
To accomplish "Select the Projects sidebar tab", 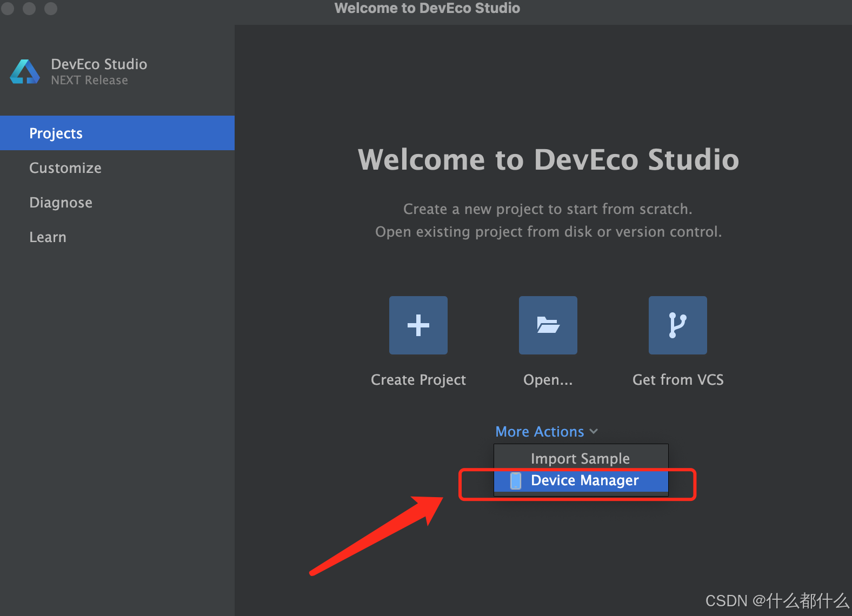I will pyautogui.click(x=117, y=133).
